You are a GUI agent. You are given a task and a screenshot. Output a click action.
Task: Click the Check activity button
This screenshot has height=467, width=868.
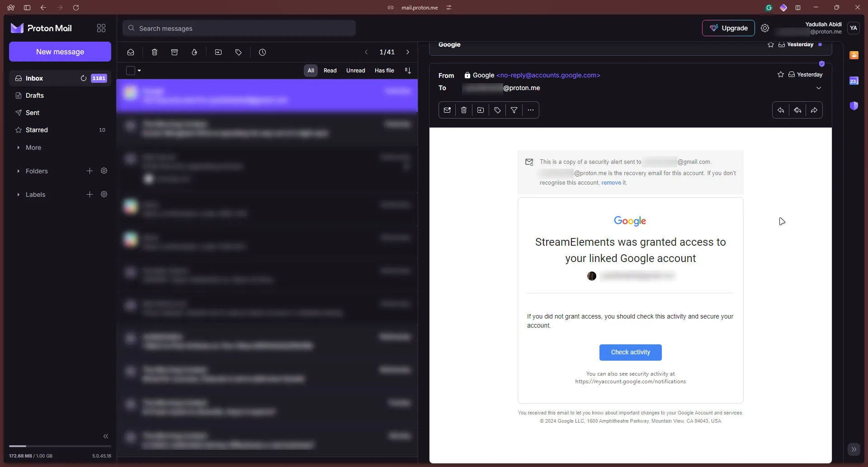[x=630, y=352]
